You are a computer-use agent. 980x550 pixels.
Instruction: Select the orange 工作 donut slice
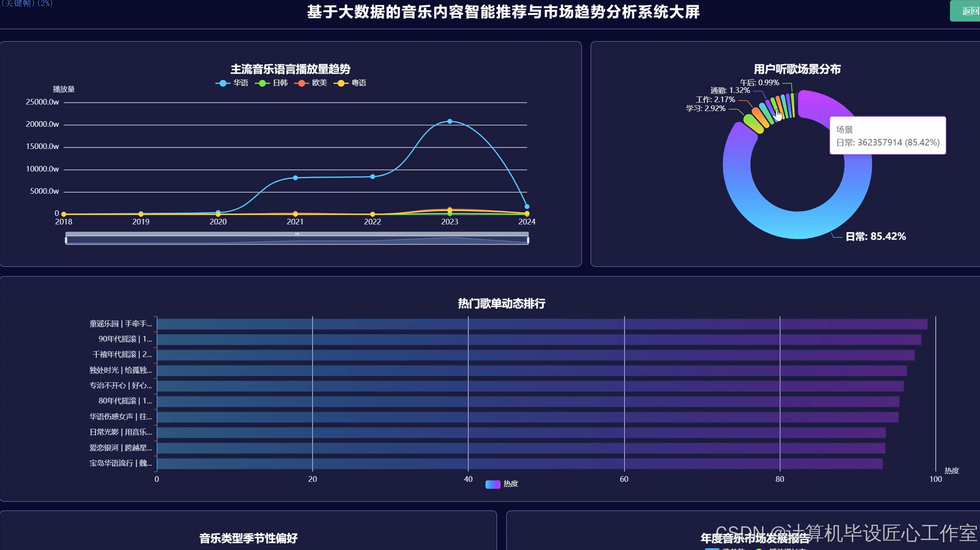[761, 117]
